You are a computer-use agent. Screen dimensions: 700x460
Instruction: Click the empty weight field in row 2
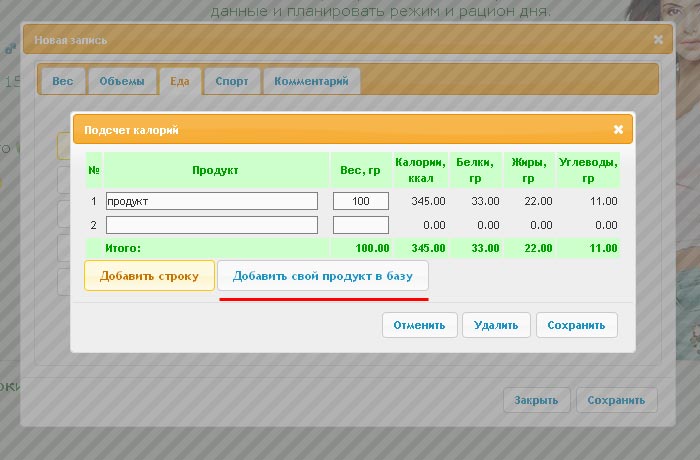pyautogui.click(x=360, y=225)
